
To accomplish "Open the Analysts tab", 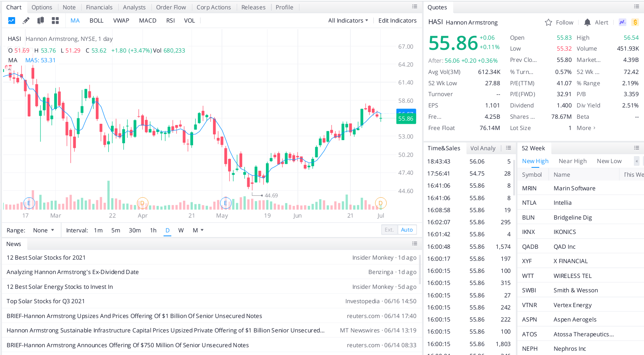I will point(134,7).
